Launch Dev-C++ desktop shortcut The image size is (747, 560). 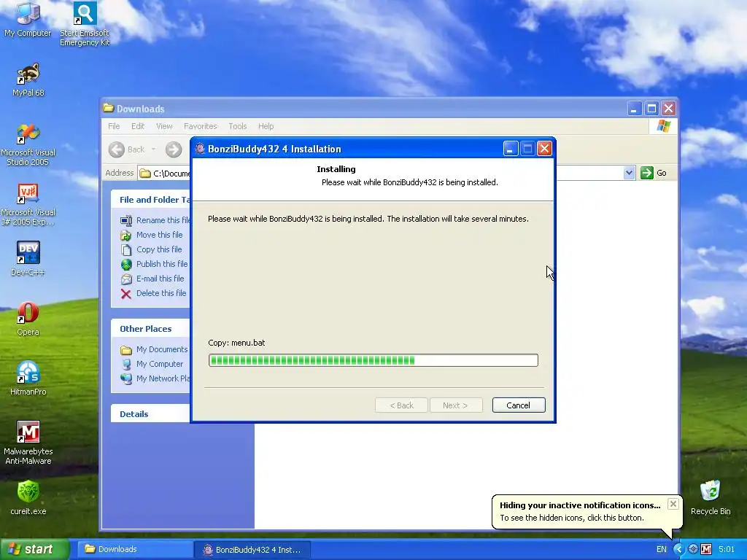[28, 259]
